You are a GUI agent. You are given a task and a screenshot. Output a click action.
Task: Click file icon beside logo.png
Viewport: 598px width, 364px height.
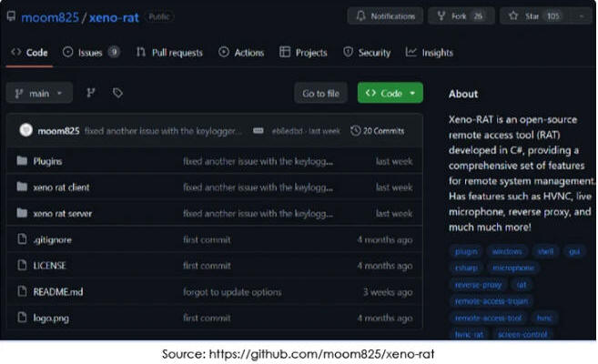[22, 317]
